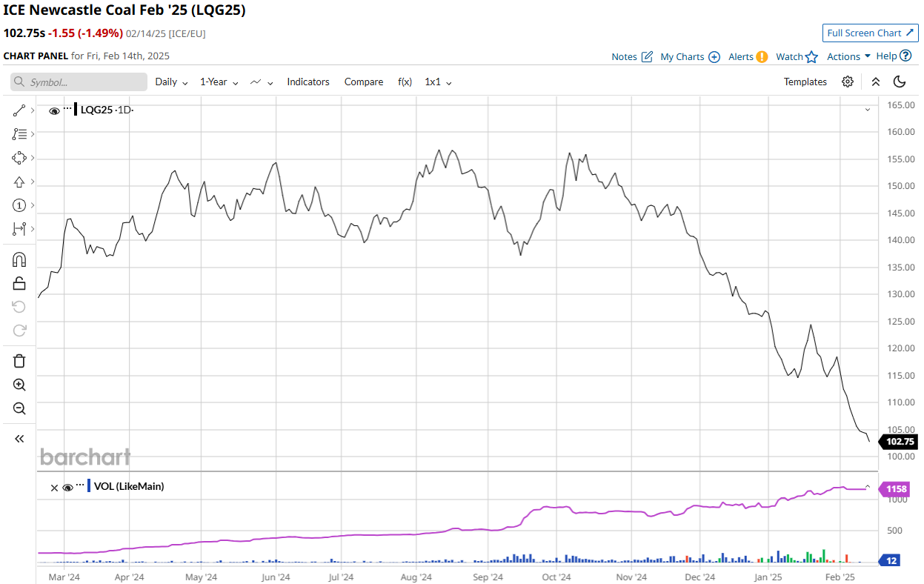The image size is (924, 584).
Task: Zoom out with the magnifier minus icon
Action: [x=19, y=408]
